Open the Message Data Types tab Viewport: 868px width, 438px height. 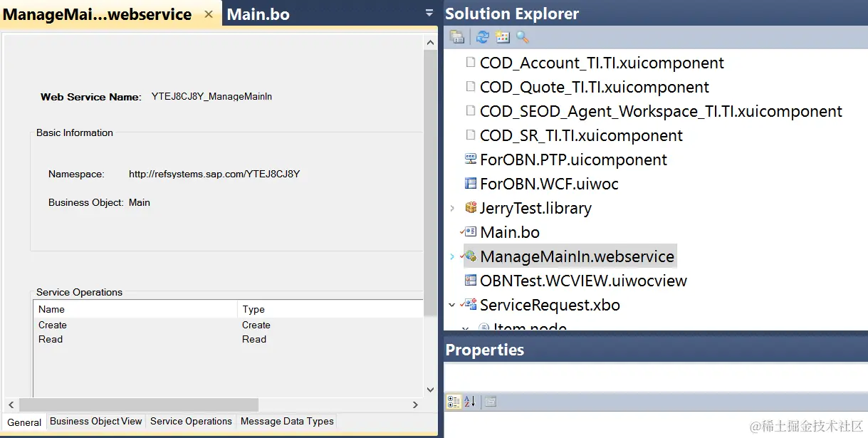[x=287, y=422]
